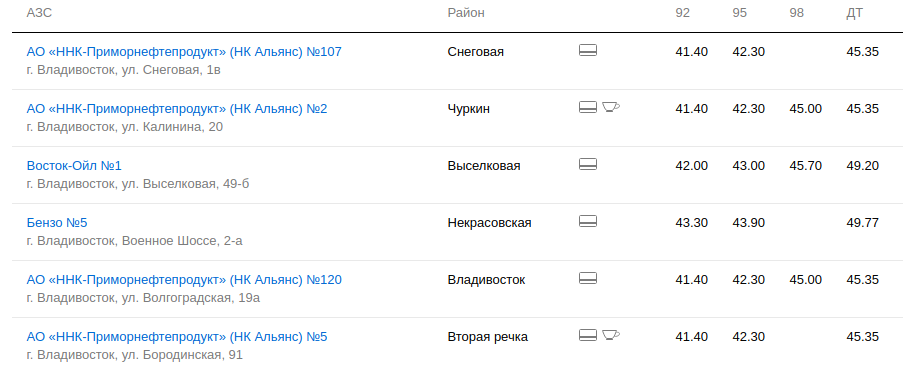Click card payment icon in Снеговая row
903x370 pixels.
(x=587, y=50)
